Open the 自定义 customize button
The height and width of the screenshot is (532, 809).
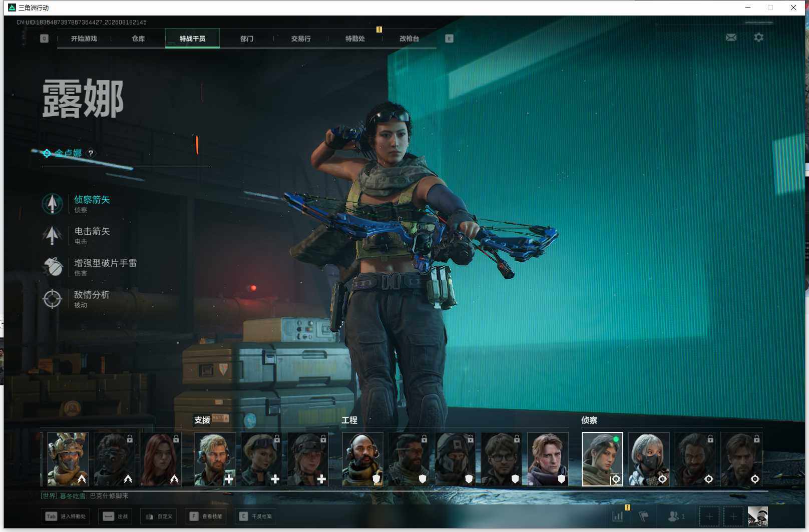coord(159,516)
